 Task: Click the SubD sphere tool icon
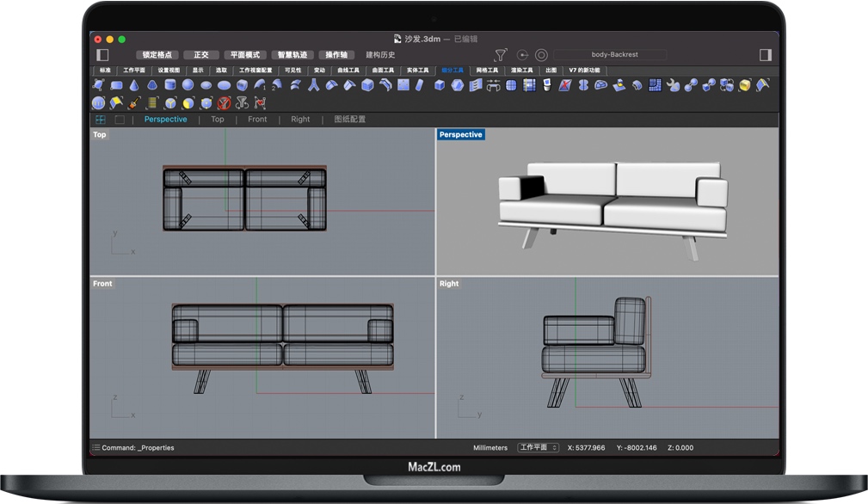188,85
